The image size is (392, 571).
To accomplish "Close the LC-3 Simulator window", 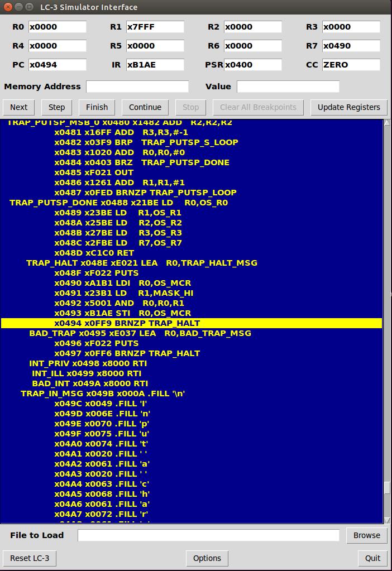I will pyautogui.click(x=8, y=7).
